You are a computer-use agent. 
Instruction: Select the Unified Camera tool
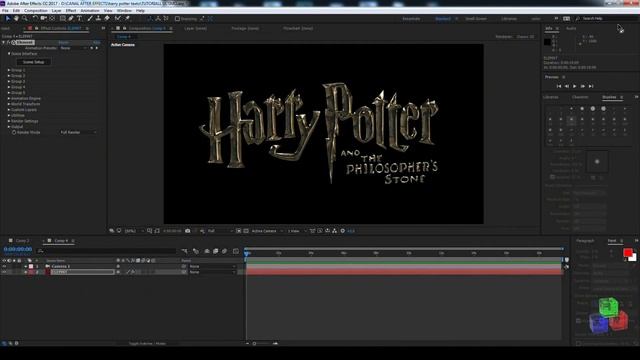tap(43, 18)
